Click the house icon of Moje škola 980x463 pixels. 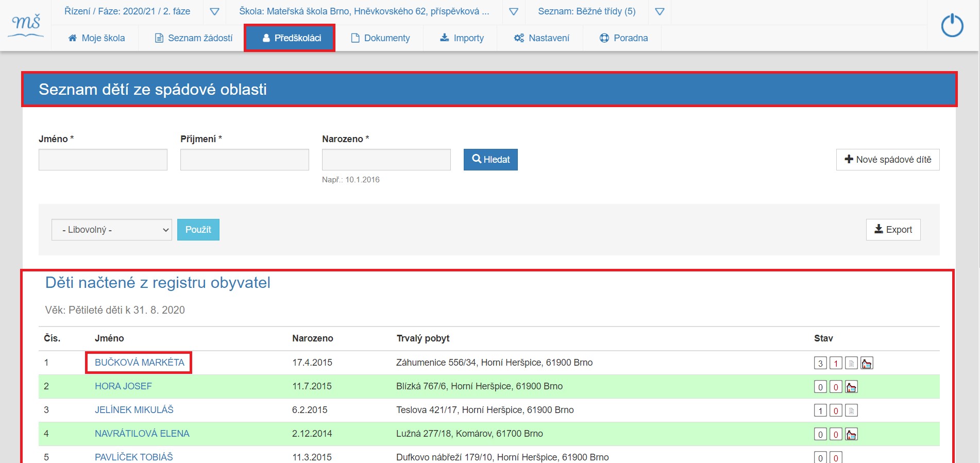73,38
